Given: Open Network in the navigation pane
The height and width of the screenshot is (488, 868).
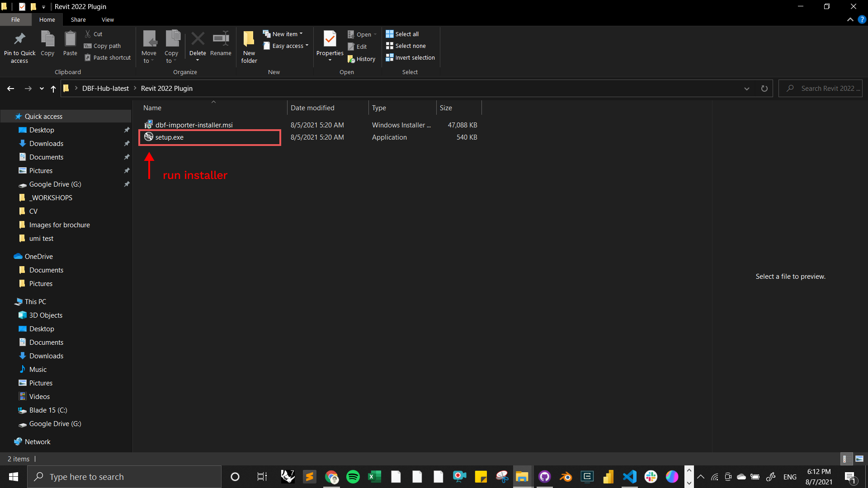Looking at the screenshot, I should (38, 441).
